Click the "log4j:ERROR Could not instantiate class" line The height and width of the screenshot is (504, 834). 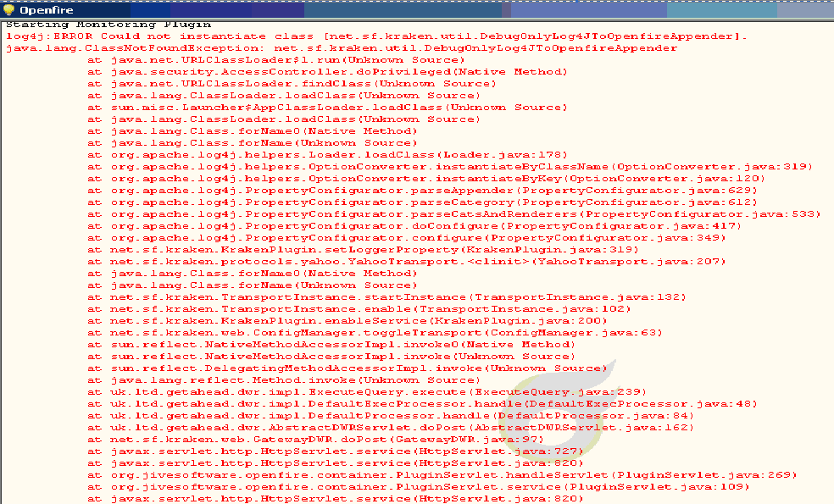point(376,36)
